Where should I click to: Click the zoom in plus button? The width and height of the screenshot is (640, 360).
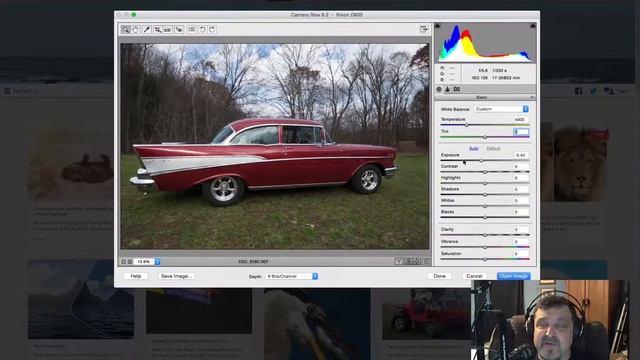coord(130,262)
